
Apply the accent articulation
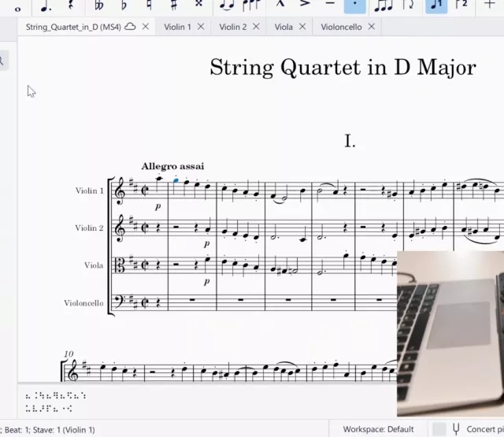point(305,5)
